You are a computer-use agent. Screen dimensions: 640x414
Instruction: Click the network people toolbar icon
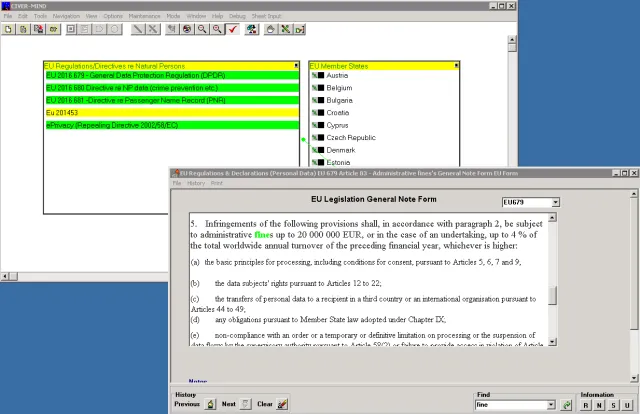(252, 29)
